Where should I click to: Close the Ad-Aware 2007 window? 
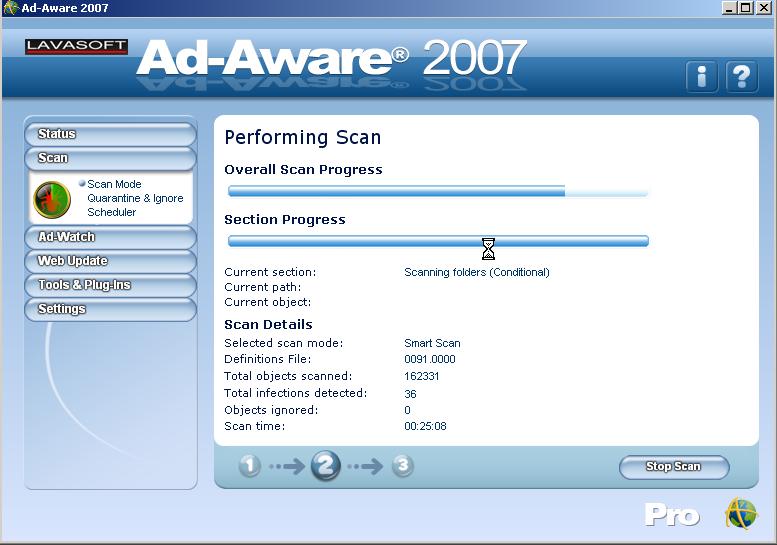764,7
